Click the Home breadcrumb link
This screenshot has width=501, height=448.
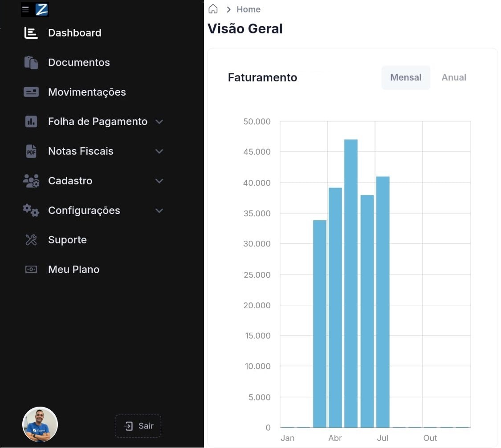(248, 9)
